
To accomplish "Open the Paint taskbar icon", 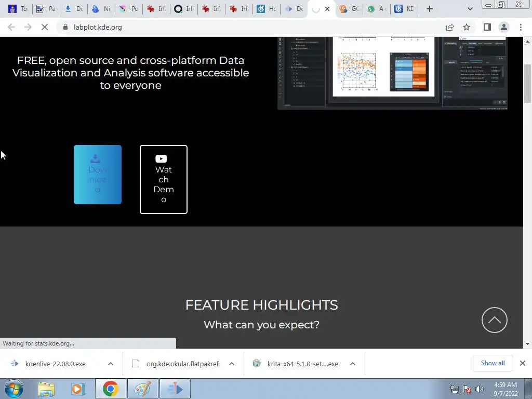I will click(142, 389).
